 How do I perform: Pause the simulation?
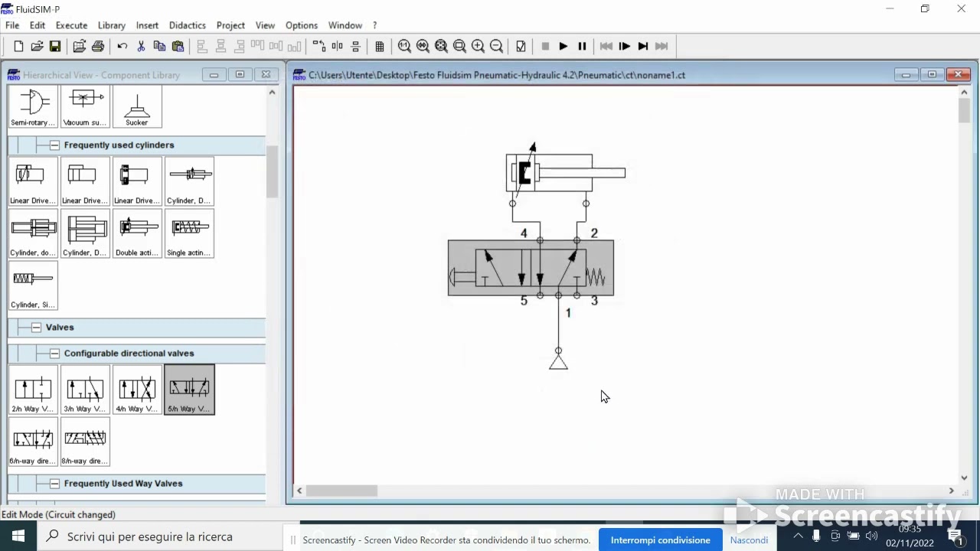coord(582,47)
